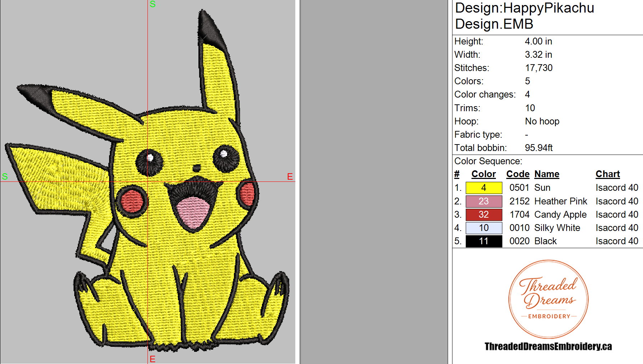Click the 'Chart' column header
The width and height of the screenshot is (643, 364).
click(x=608, y=174)
